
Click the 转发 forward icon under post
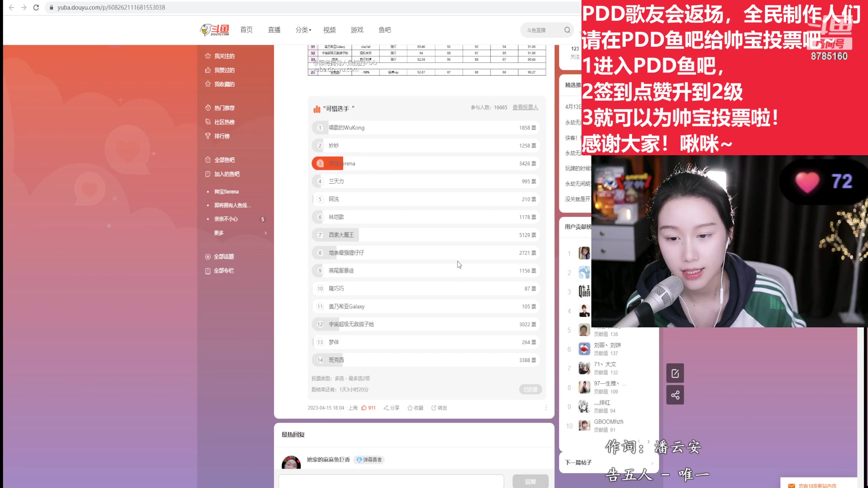(439, 408)
